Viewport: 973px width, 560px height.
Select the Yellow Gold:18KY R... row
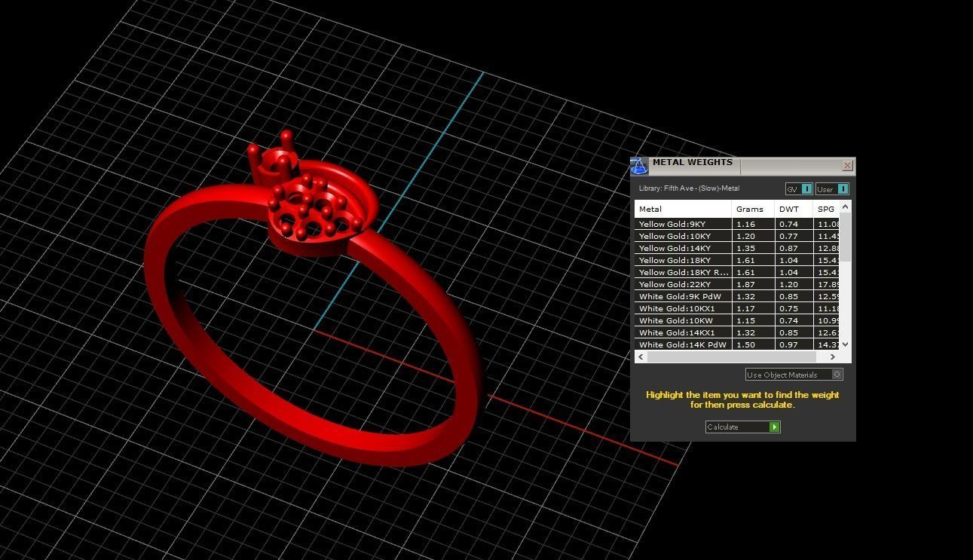point(737,273)
